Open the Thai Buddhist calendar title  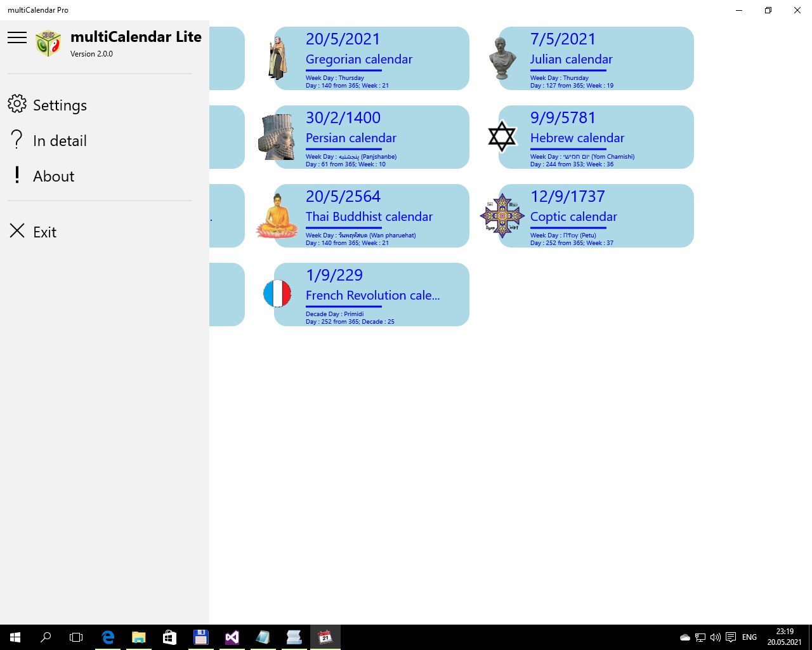coord(369,216)
